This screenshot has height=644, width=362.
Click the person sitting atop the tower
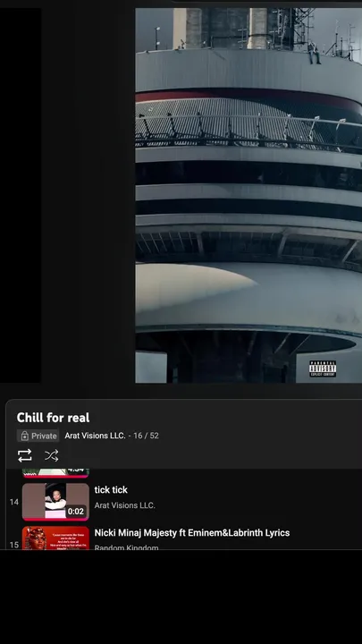315,53
